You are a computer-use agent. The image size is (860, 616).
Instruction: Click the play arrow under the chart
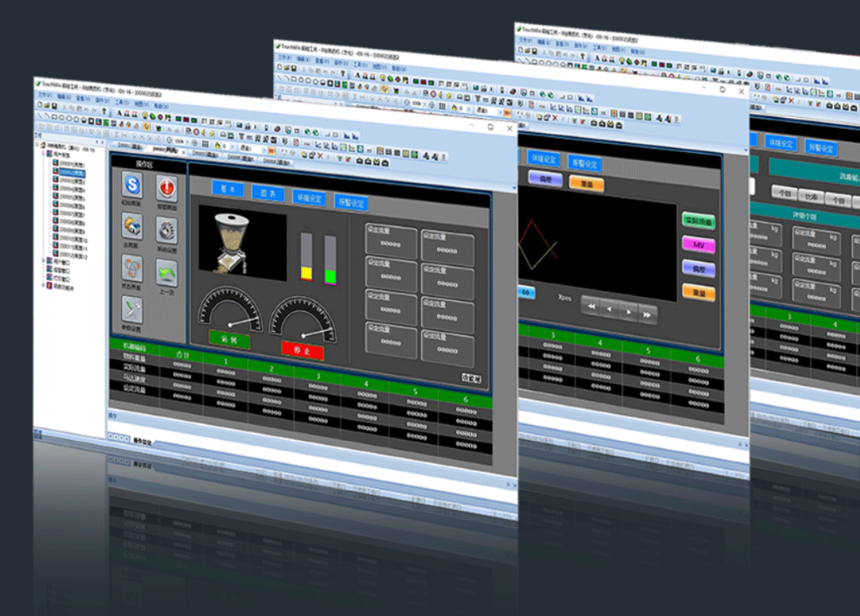coord(629,312)
